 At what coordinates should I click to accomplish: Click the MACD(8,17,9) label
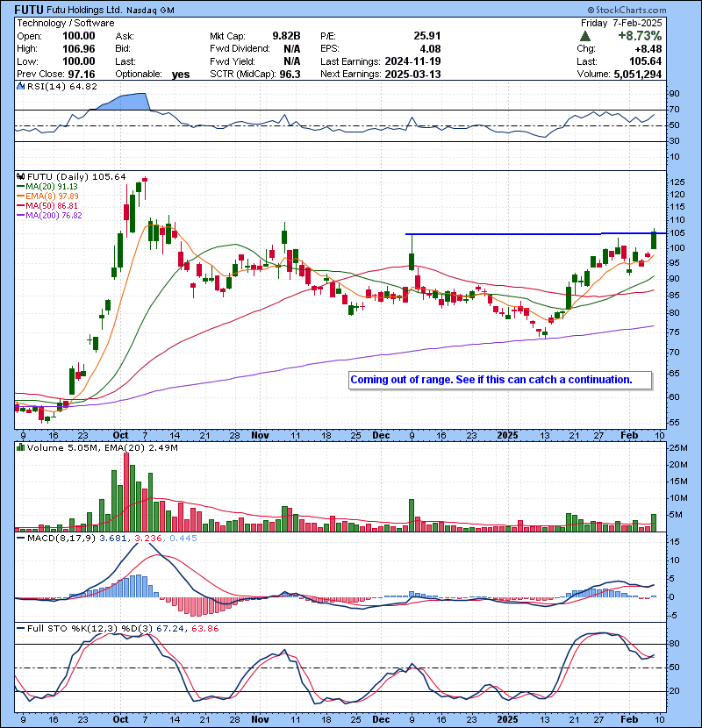[61, 539]
